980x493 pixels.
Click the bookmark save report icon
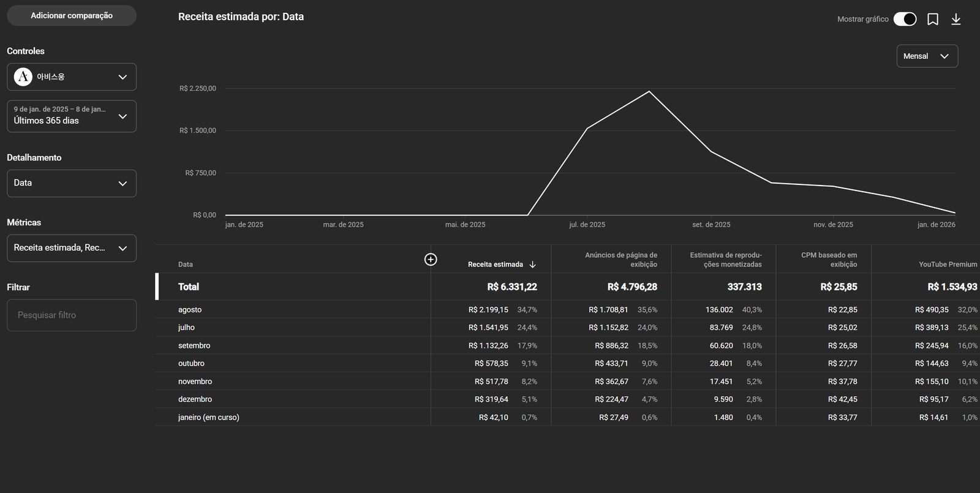932,20
